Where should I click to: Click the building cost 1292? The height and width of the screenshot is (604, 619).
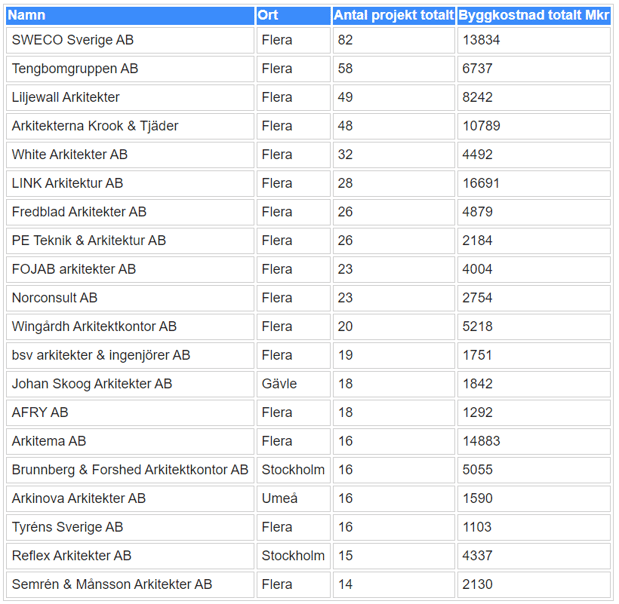tap(534, 413)
